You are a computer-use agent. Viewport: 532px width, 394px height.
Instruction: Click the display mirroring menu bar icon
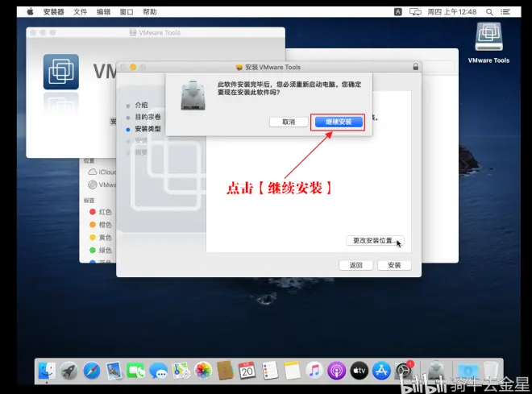pos(415,12)
